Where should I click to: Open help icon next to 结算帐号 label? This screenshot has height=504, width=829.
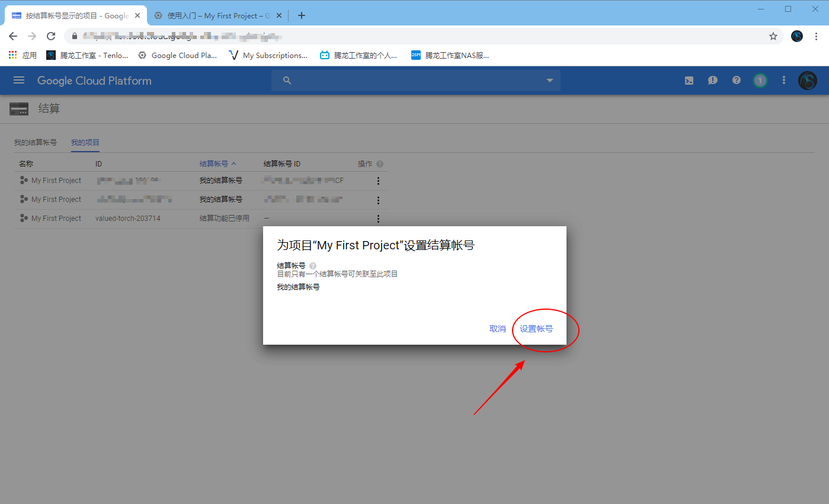coord(313,266)
